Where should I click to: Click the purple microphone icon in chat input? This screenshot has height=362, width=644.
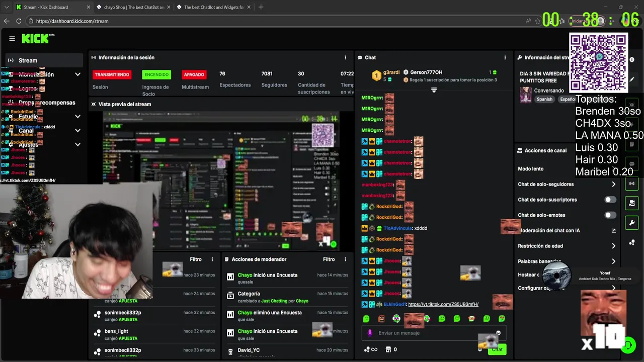[x=370, y=333]
